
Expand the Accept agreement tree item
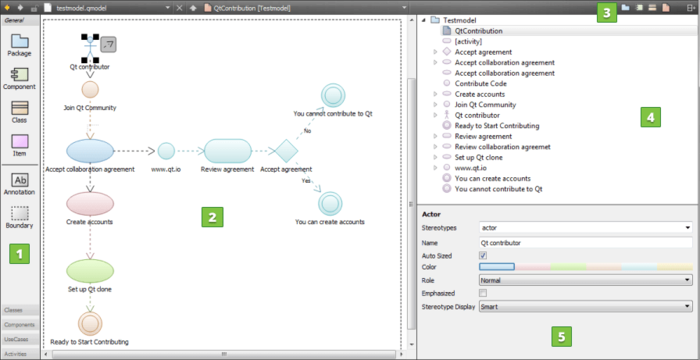click(436, 52)
